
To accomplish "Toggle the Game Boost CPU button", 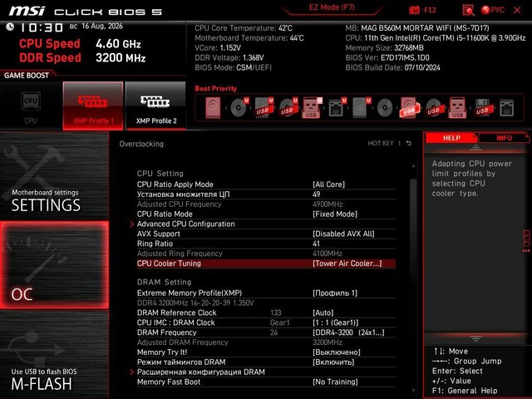I will point(31,106).
